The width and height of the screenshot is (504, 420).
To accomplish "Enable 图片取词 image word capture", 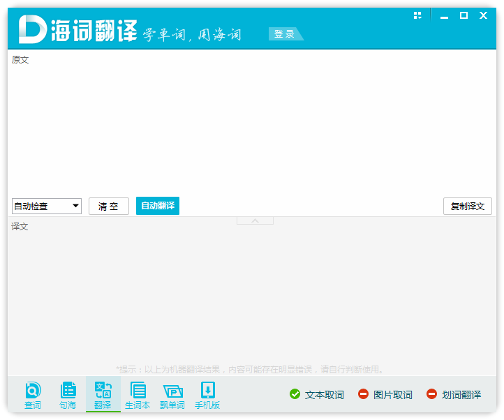I will pyautogui.click(x=385, y=394).
